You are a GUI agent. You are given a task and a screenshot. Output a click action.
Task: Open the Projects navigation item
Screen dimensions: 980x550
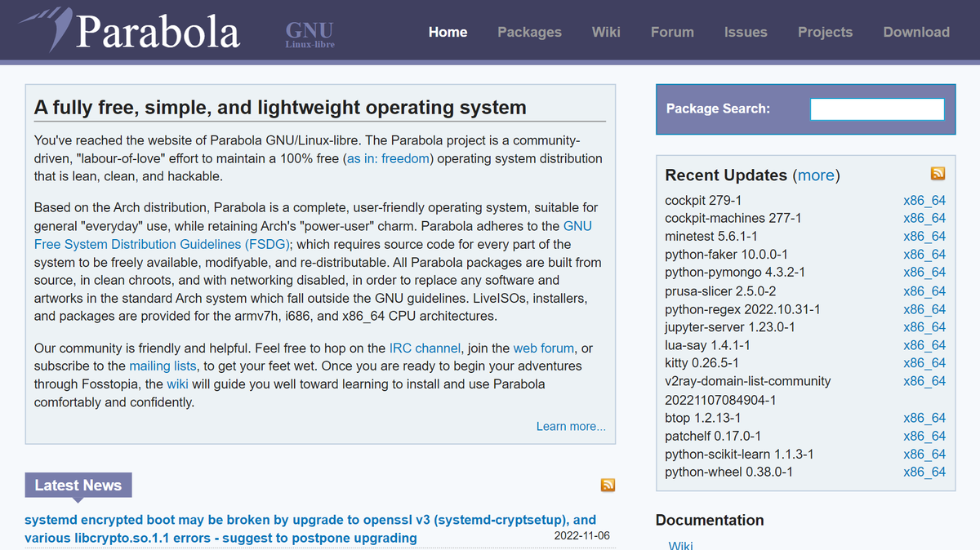pyautogui.click(x=825, y=32)
